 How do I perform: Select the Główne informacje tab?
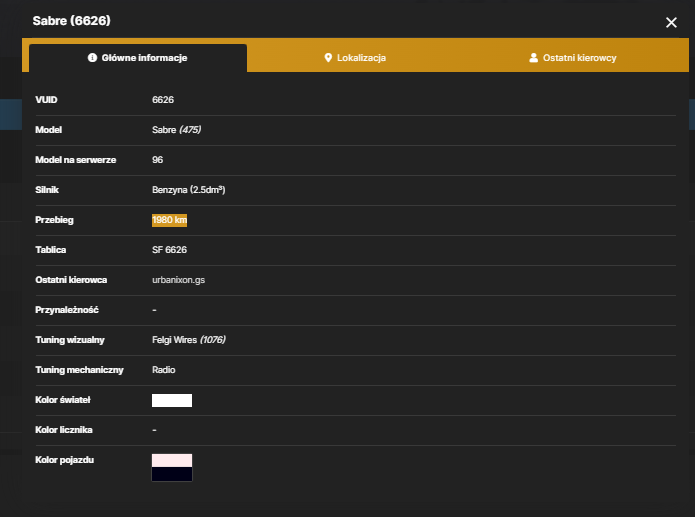click(x=138, y=58)
